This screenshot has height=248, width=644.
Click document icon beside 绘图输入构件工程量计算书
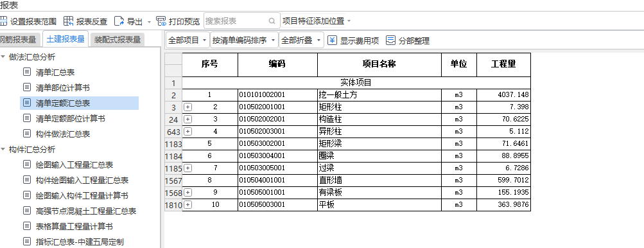[27, 195]
